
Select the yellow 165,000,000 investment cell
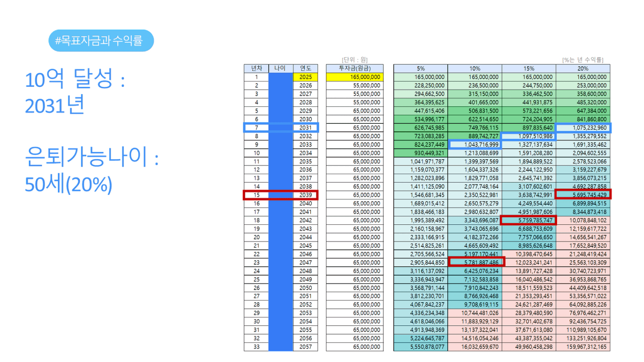click(355, 77)
